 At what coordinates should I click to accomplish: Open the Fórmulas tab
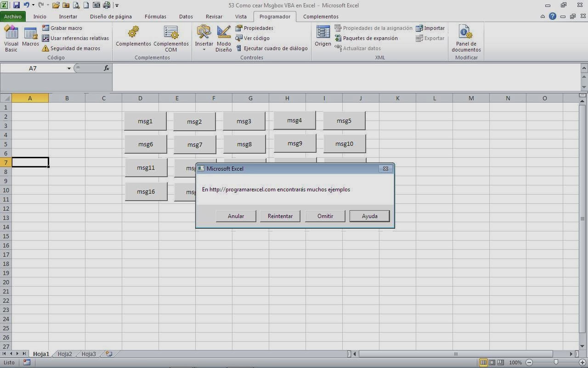(155, 17)
